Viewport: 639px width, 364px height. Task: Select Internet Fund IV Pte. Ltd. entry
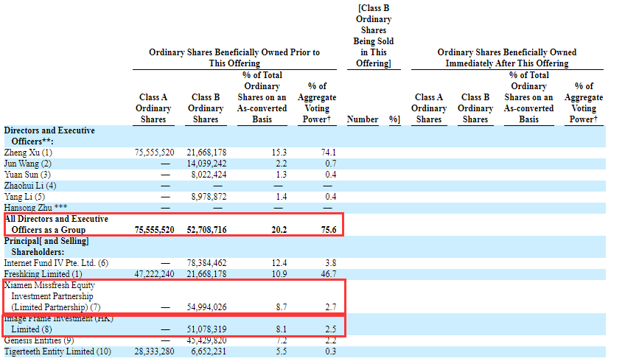coord(56,263)
